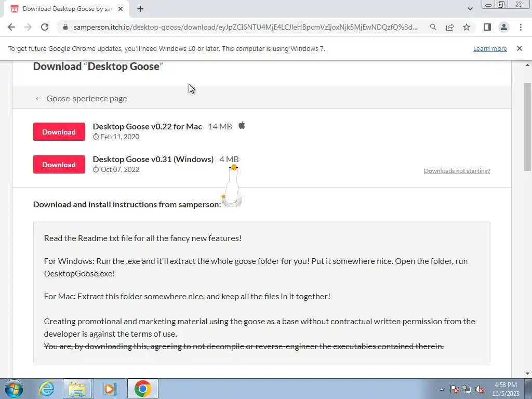Click the vertical scrollbar thumb
The height and width of the screenshot is (399, 532).
tap(528, 127)
